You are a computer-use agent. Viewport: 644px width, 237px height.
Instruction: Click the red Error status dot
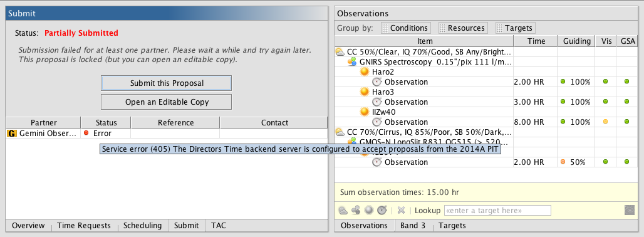pyautogui.click(x=86, y=133)
